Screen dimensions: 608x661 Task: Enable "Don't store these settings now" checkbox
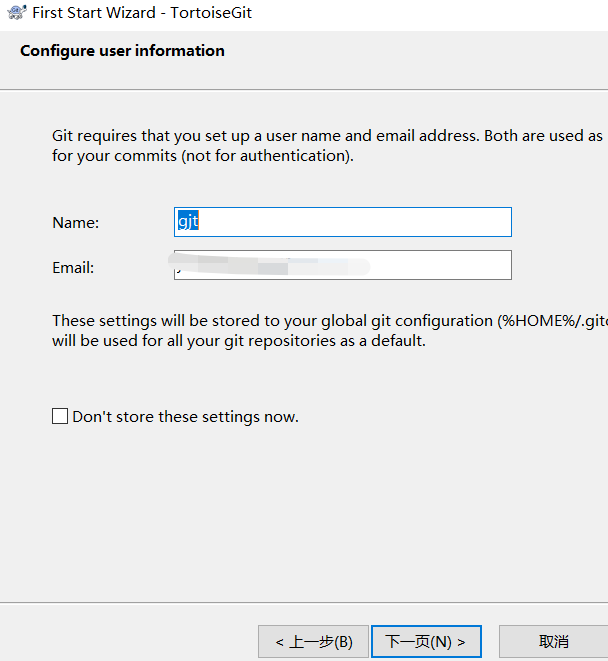click(x=60, y=416)
